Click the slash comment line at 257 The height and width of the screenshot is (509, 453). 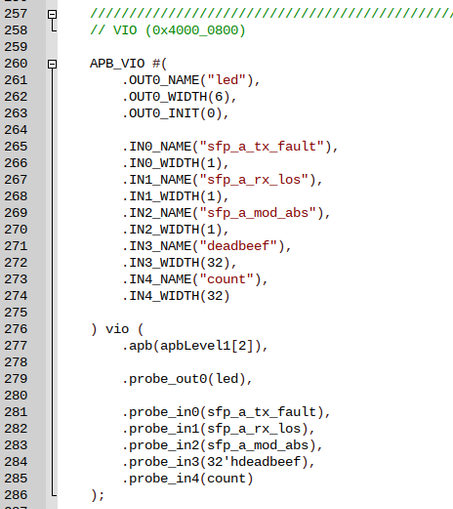point(272,14)
